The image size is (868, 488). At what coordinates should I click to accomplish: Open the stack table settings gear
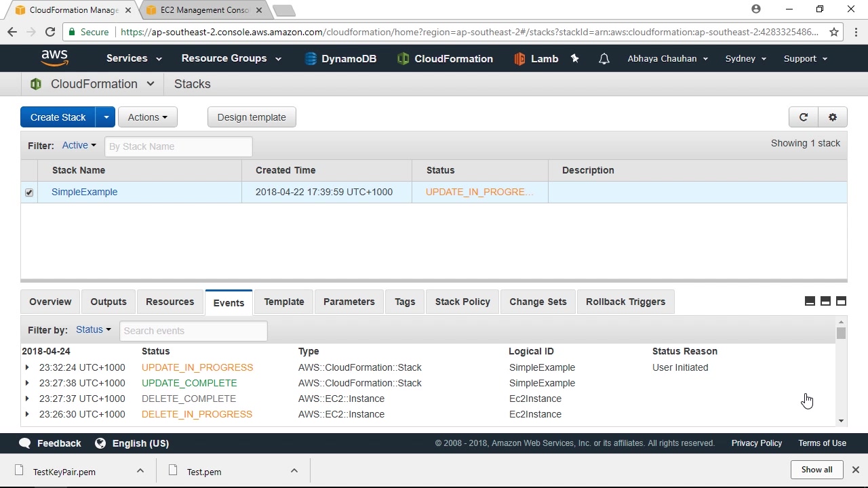point(833,117)
